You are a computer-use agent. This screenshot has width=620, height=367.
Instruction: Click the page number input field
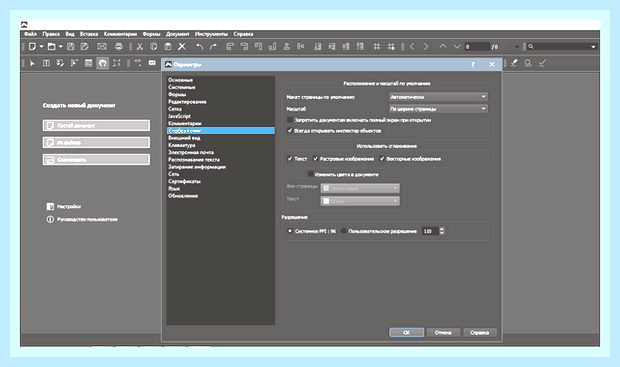coord(477,47)
